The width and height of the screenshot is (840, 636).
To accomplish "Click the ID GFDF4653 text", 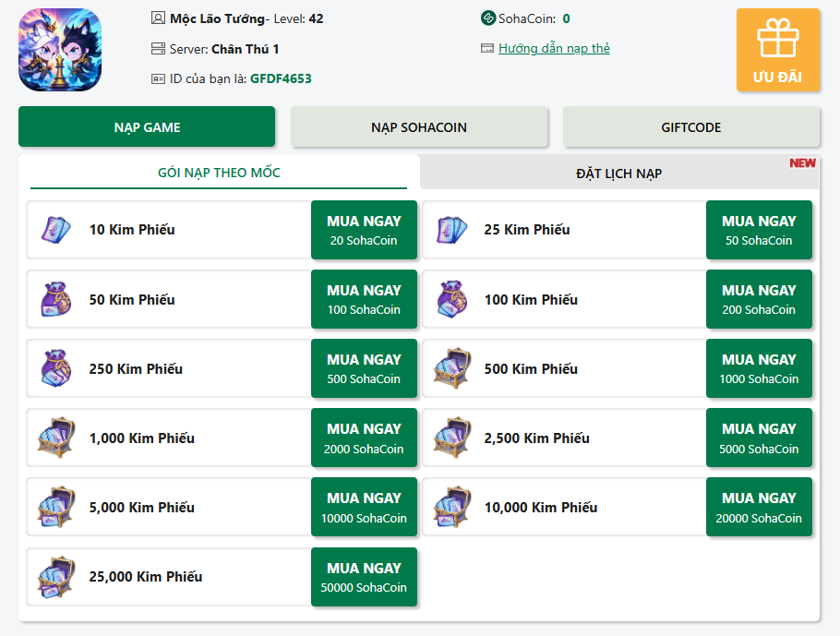I will [281, 78].
